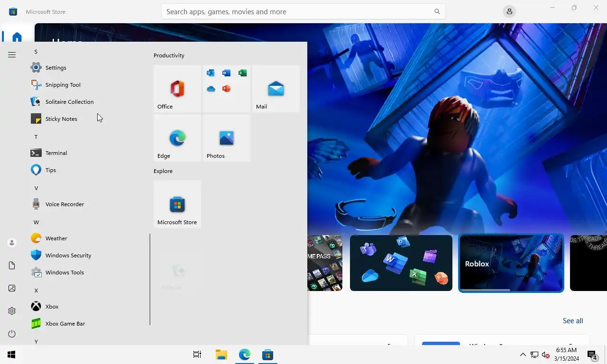
Task: Open the Edge tile
Action: pos(177,138)
